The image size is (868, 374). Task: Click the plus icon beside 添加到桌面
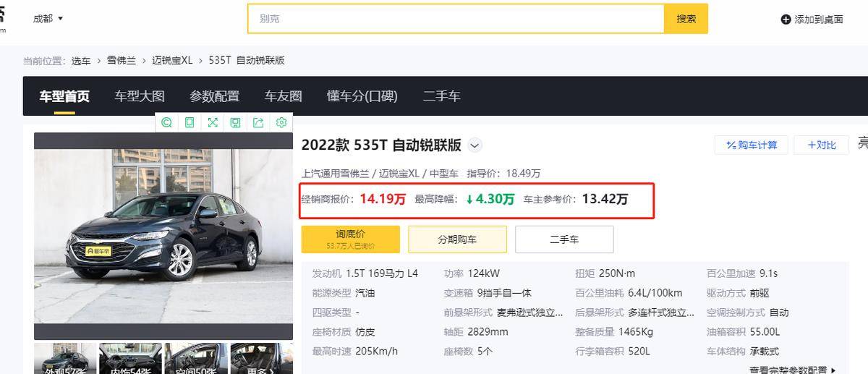[x=786, y=20]
